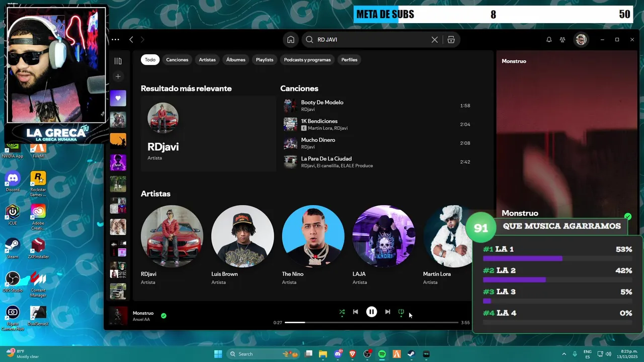
Task: Open the ZXPInstaller desktop icon
Action: (38, 248)
